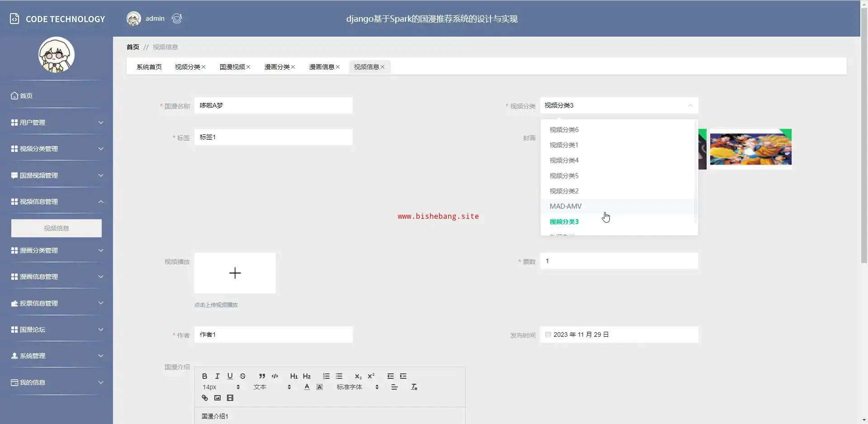Screen dimensions: 868x424
Task: Expand the 系统管理 sidebar menu
Action: (x=57, y=356)
